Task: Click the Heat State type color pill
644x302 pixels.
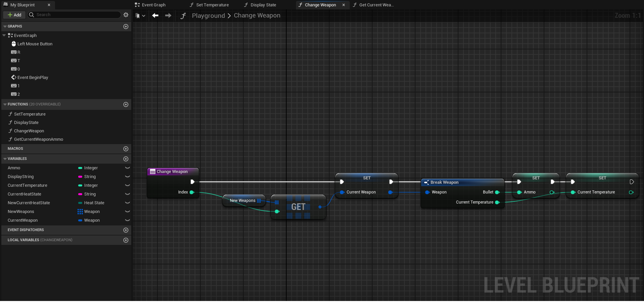Action: coord(80,203)
